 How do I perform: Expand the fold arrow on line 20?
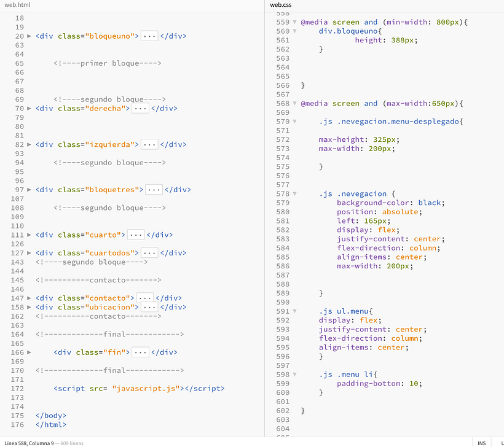pos(29,36)
